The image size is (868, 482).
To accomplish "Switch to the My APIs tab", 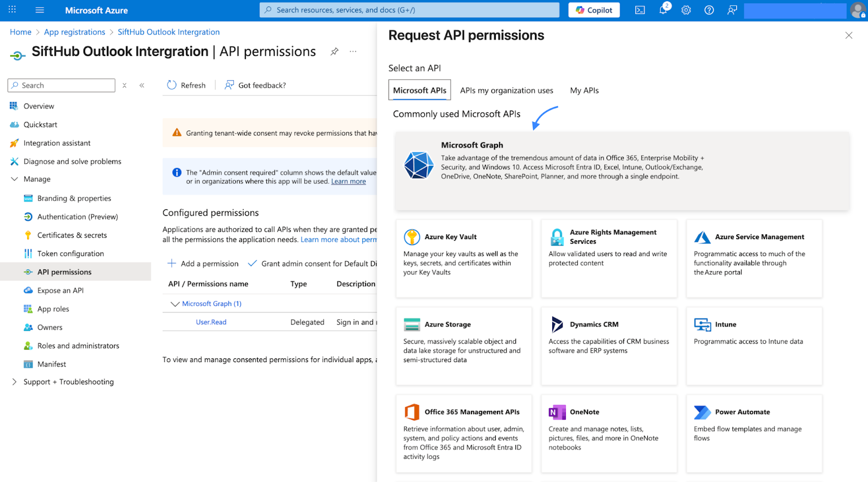I will click(584, 91).
